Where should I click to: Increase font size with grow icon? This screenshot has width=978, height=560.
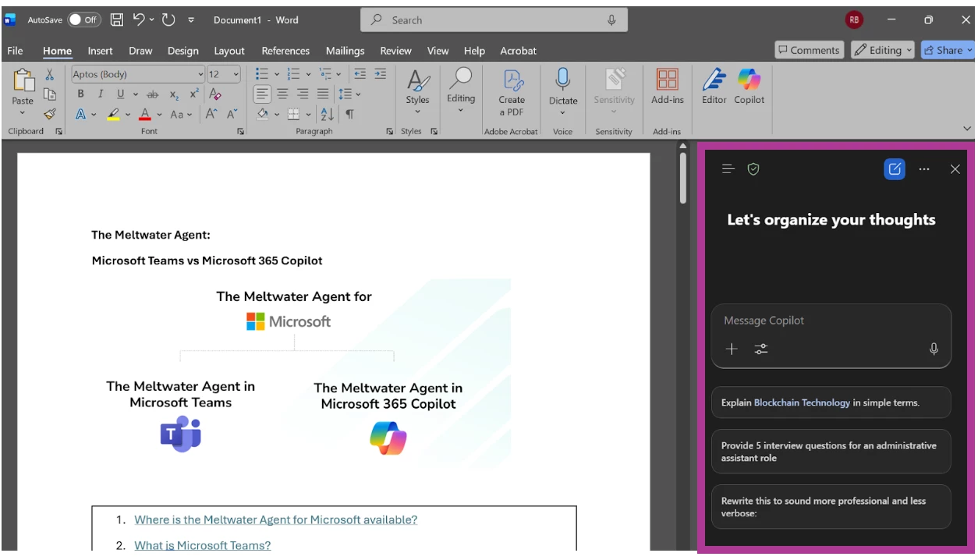[x=211, y=114]
